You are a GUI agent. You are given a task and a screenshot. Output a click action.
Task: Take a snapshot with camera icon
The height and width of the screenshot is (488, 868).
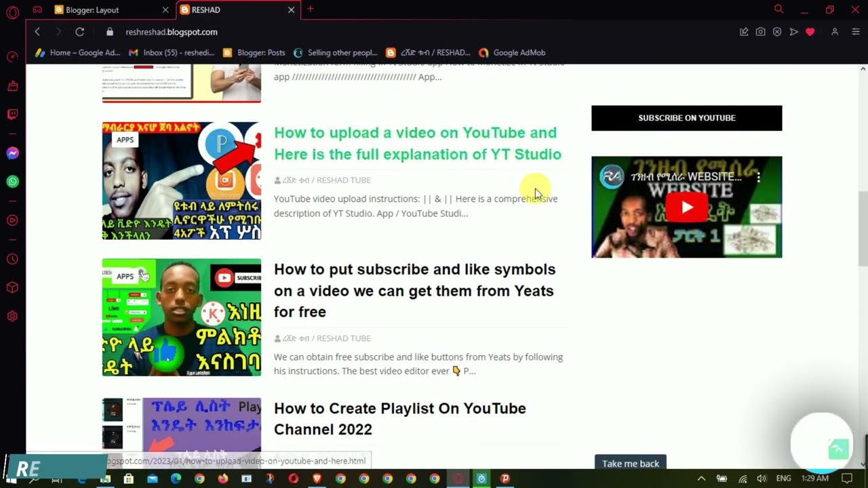[760, 32]
